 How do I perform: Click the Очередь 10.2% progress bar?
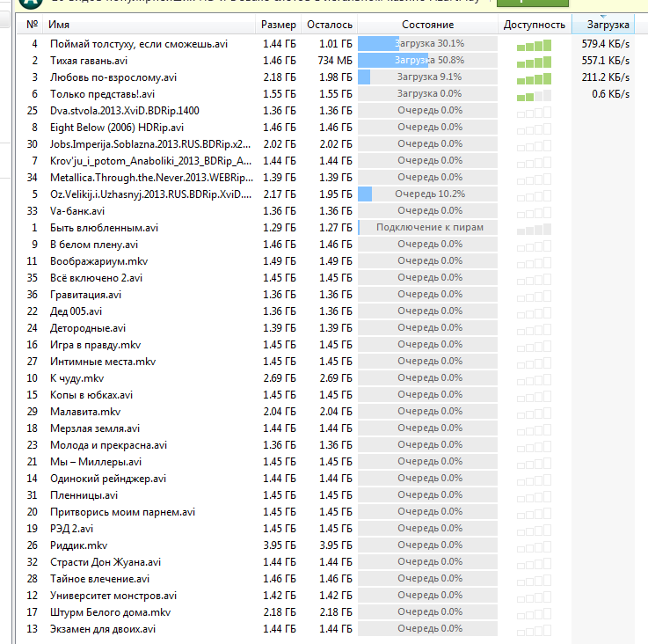(427, 194)
